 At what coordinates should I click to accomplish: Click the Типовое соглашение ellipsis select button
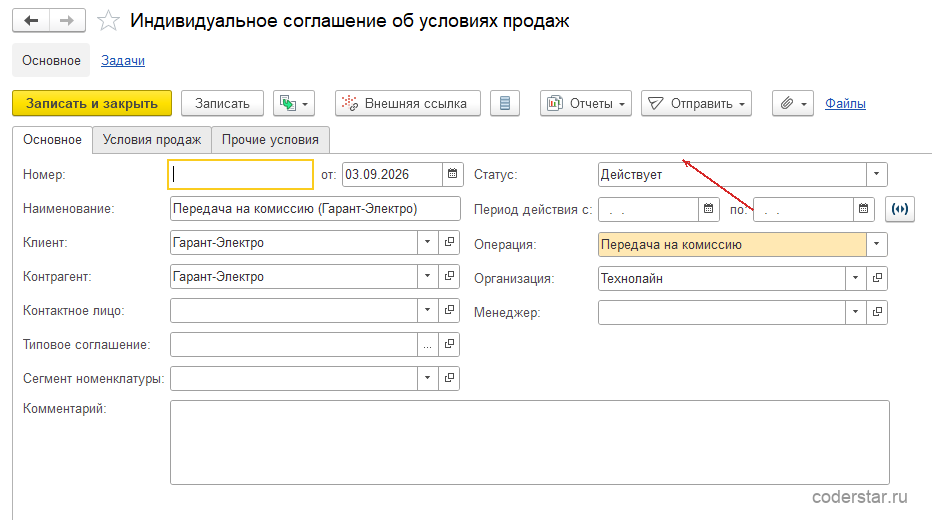tap(427, 345)
